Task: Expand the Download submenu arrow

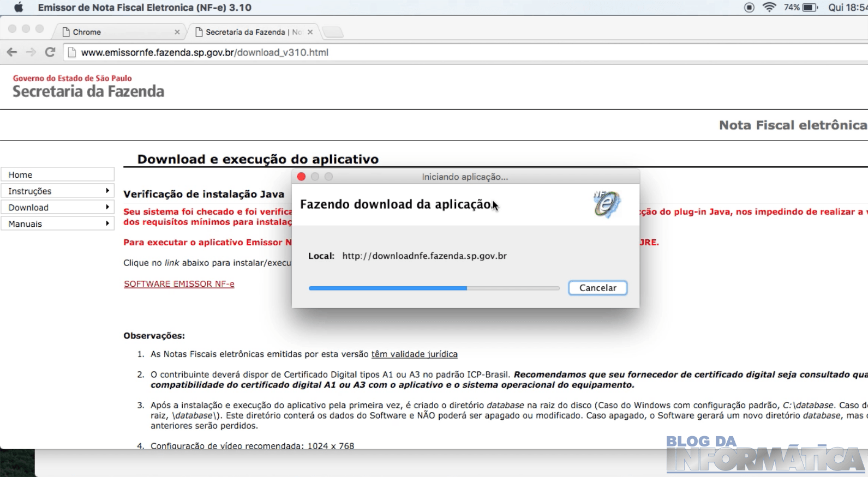Action: (107, 207)
